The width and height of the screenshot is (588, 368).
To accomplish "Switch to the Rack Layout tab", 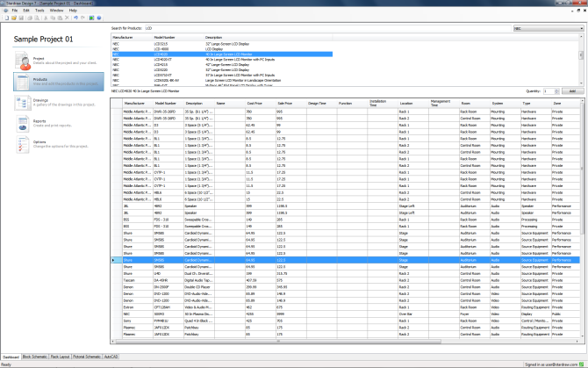I will coord(61,357).
